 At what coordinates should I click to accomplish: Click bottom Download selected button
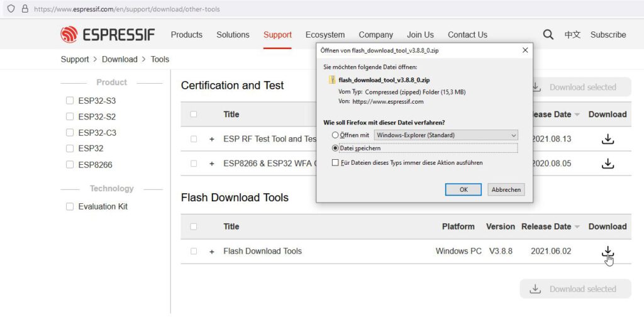click(575, 289)
